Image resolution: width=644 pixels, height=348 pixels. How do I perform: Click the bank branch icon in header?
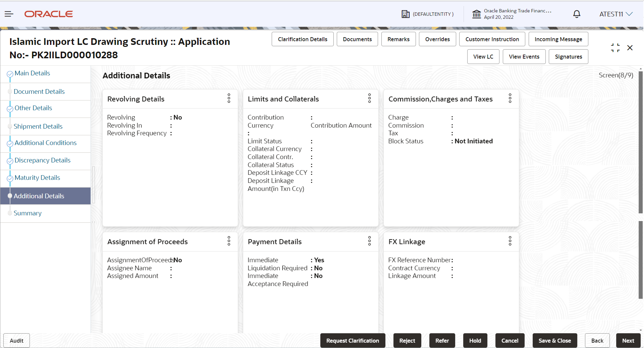[x=476, y=14]
